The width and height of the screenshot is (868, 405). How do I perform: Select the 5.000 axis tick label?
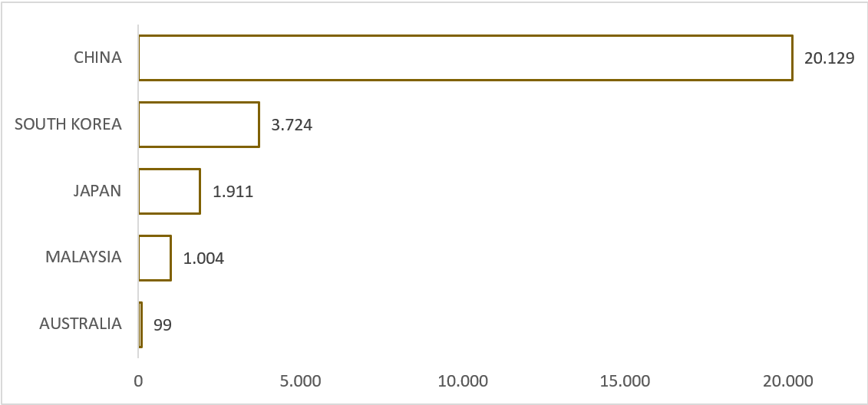coord(300,381)
